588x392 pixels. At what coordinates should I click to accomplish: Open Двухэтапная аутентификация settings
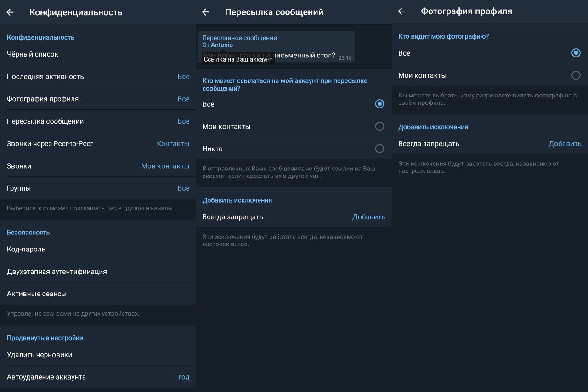(97, 272)
